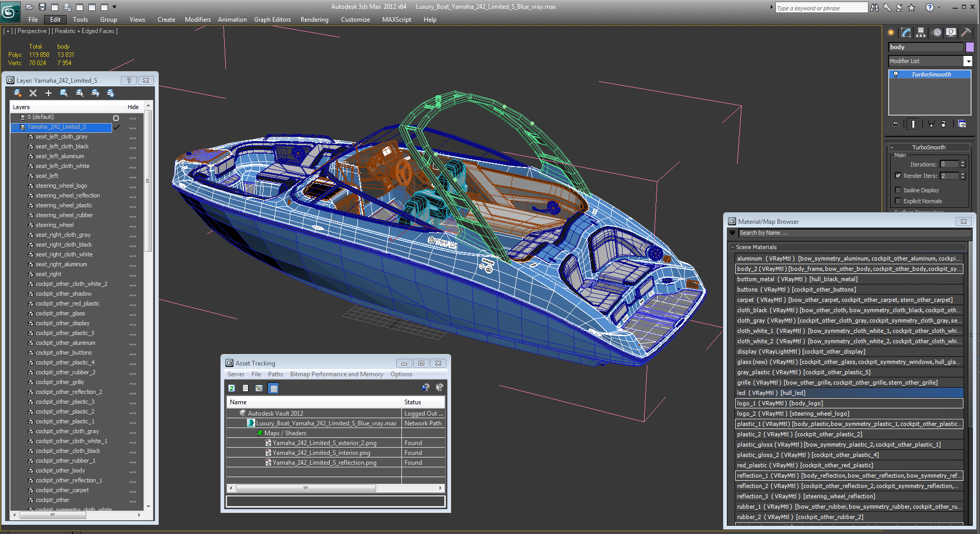
Task: Click Layers list vertical scrollbar thumb
Action: coord(148,181)
